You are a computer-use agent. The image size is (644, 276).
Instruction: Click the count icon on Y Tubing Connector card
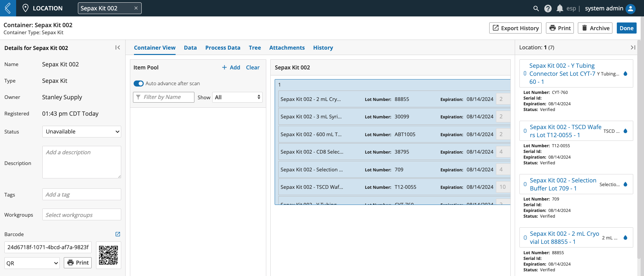coord(525,73)
